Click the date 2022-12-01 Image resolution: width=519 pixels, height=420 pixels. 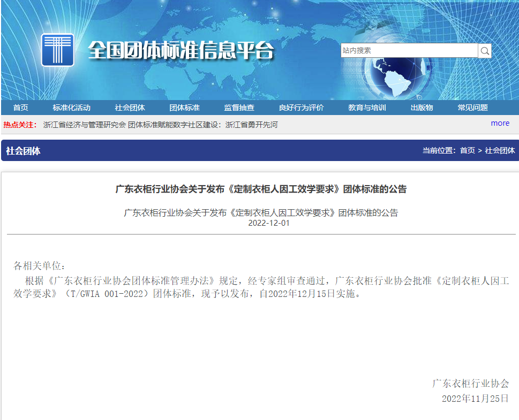pos(269,223)
